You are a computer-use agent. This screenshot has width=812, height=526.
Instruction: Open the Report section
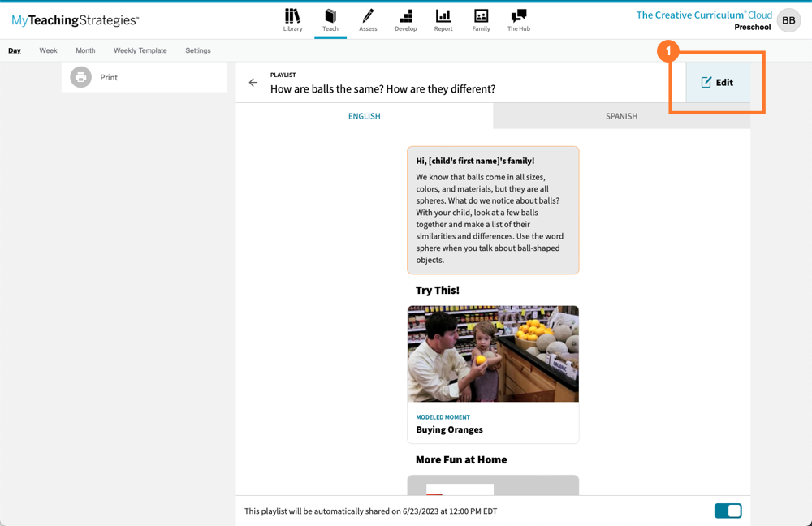coord(443,20)
